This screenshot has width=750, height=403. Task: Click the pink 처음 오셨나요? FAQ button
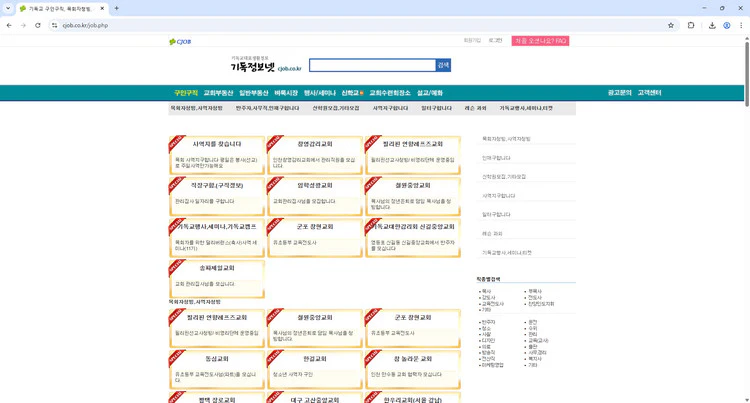540,41
